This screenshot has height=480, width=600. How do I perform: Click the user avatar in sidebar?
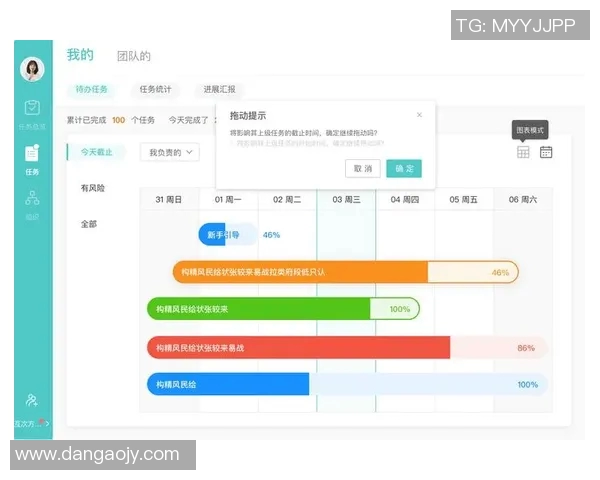coord(32,69)
